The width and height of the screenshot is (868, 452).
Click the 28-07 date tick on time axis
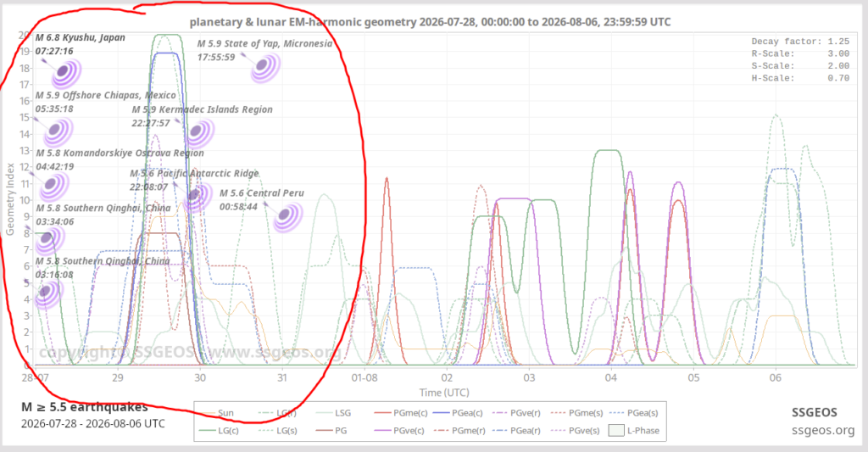point(34,377)
